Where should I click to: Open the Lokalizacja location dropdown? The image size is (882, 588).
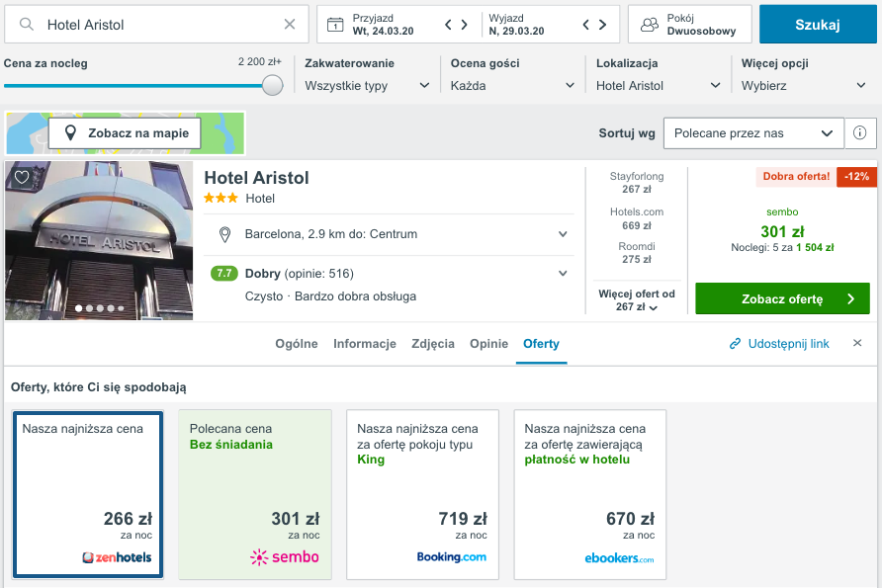(659, 85)
